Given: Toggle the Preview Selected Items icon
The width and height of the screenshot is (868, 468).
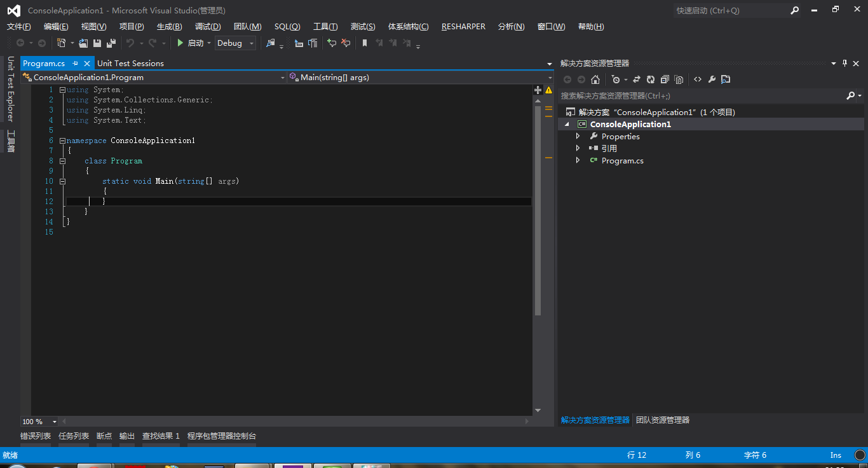Looking at the screenshot, I should point(726,79).
